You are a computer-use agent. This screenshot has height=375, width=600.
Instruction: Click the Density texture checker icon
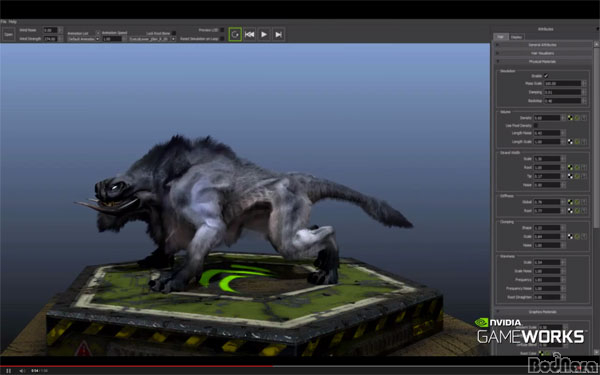(x=570, y=118)
